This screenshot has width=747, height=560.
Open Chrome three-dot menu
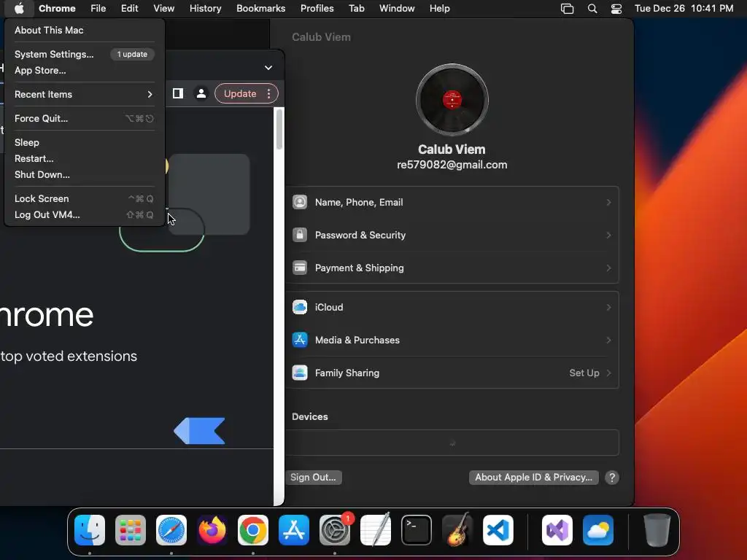click(269, 93)
